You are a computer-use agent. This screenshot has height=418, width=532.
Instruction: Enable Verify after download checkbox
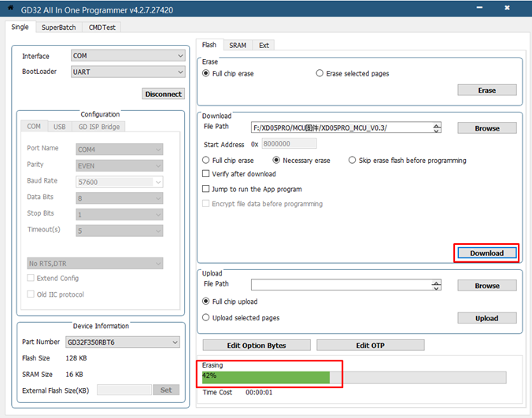click(206, 174)
